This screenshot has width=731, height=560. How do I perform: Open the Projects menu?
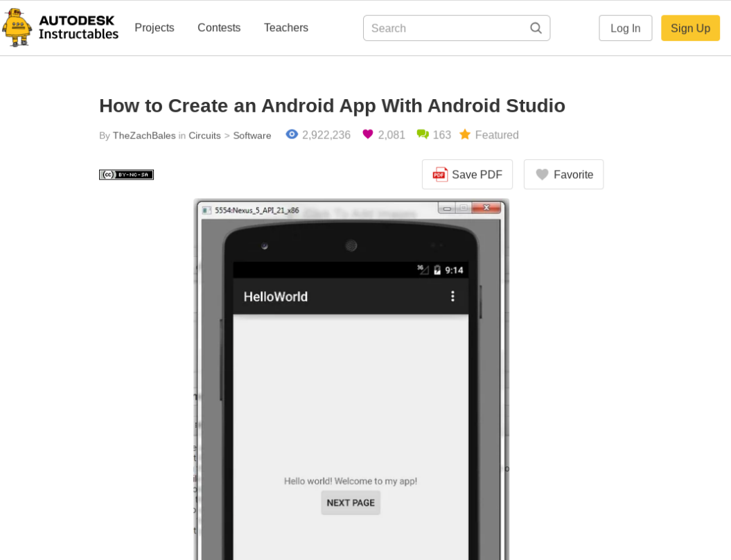[155, 28]
